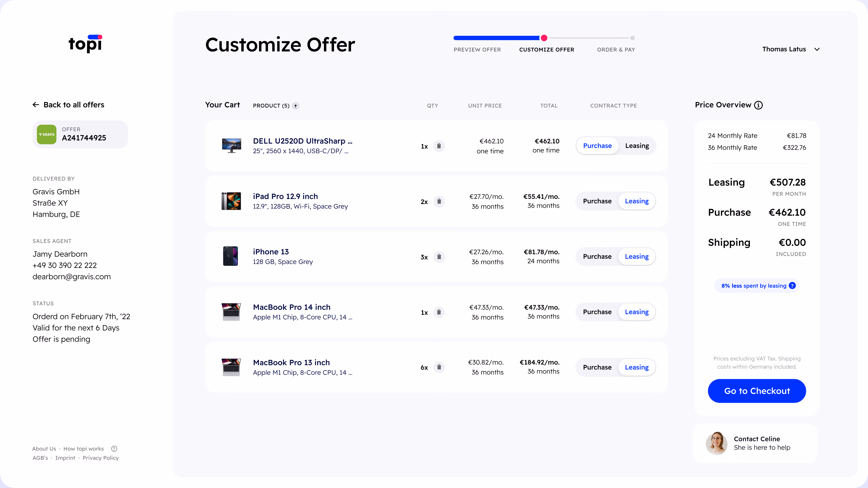Sort products using the arrow icon
The width and height of the screenshot is (868, 488).
point(295,106)
